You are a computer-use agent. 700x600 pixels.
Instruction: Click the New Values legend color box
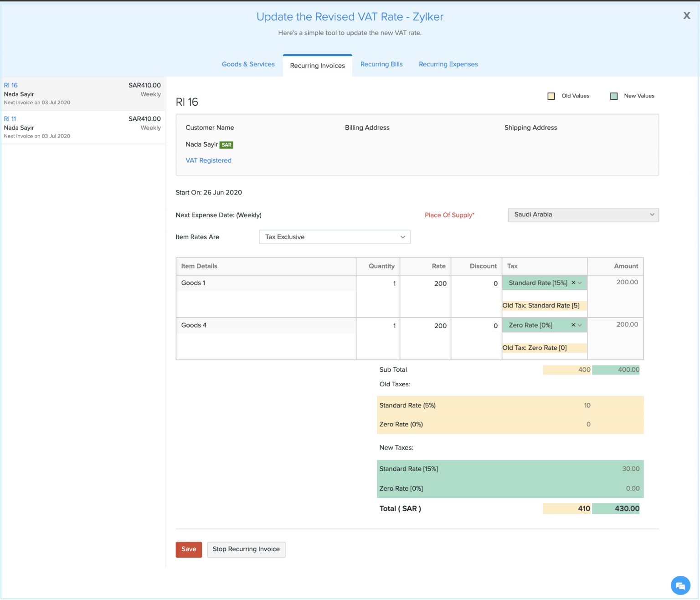[x=614, y=96]
